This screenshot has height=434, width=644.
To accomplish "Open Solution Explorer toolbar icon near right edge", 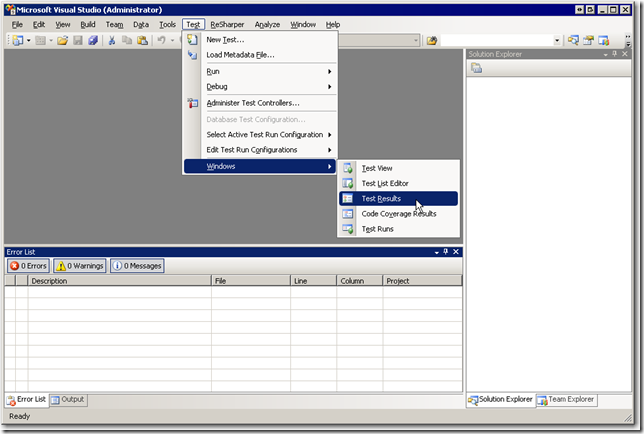I will [573, 40].
